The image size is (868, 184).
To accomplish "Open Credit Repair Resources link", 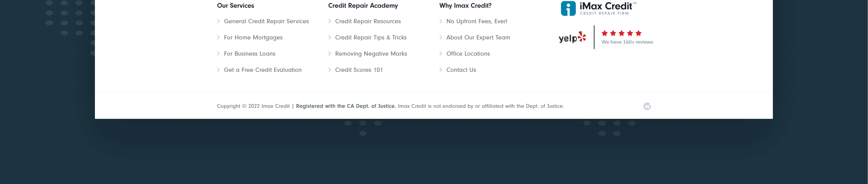I will click(x=368, y=21).
